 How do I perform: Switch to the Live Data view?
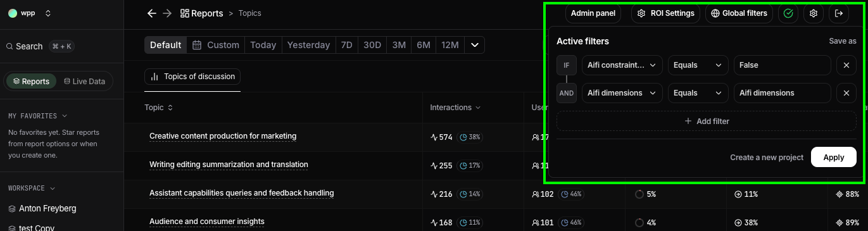(x=84, y=81)
